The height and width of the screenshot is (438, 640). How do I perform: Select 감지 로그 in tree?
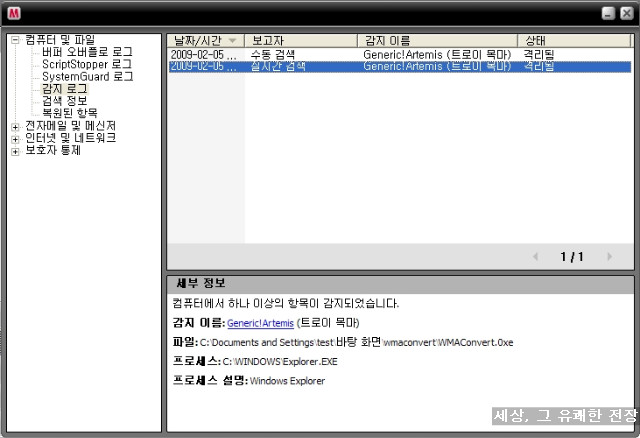click(64, 89)
